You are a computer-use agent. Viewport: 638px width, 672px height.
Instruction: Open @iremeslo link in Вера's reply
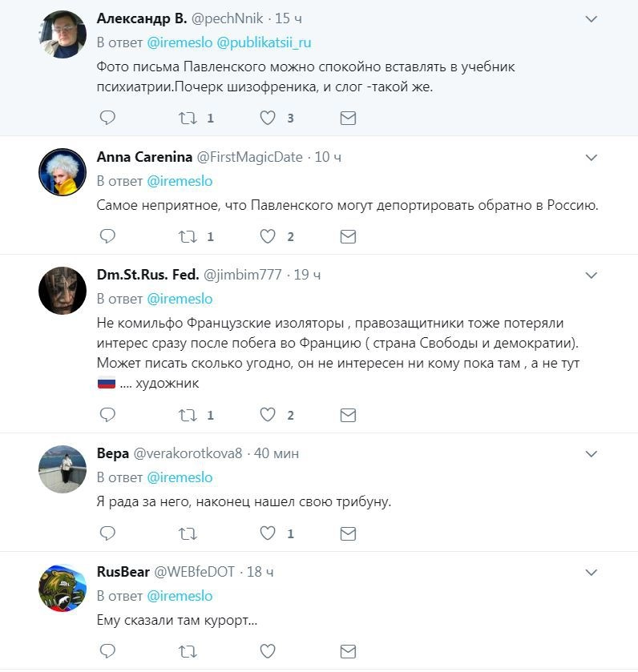pyautogui.click(x=180, y=477)
